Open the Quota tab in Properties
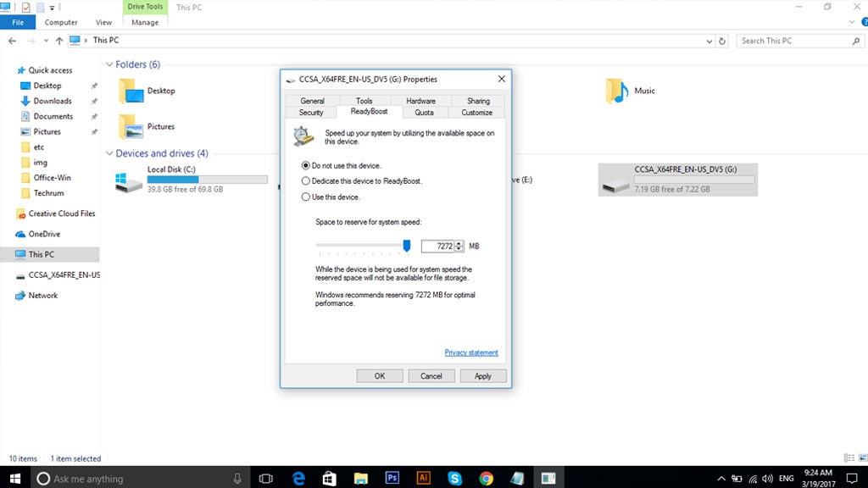The width and height of the screenshot is (868, 488). click(424, 113)
